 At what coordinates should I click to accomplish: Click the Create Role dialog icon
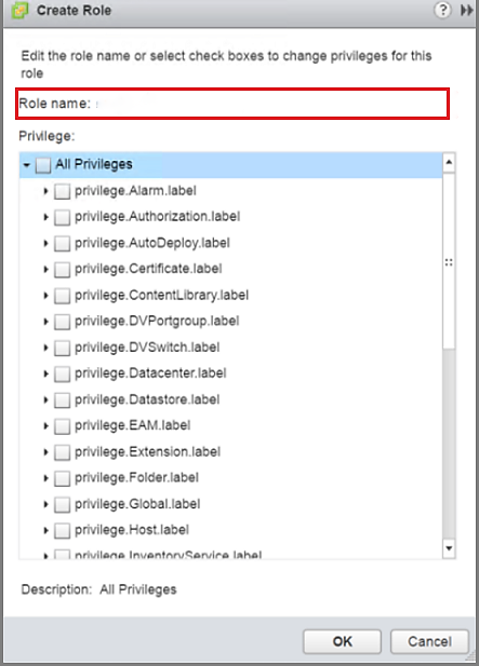(19, 10)
